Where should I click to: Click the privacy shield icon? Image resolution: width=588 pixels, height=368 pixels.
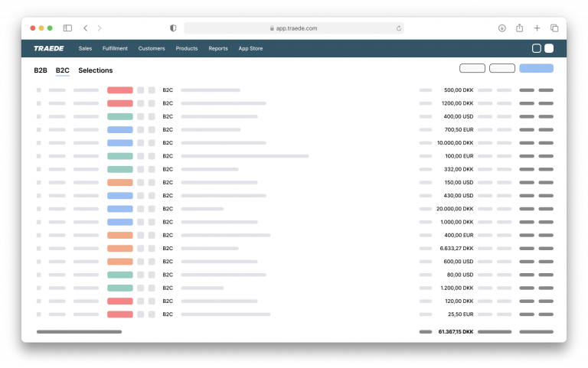pos(172,28)
